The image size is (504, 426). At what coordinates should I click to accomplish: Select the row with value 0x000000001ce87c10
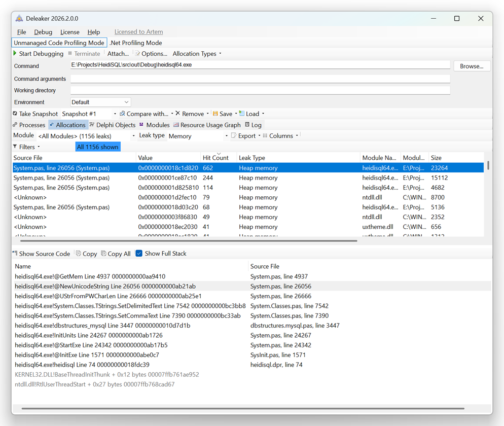(x=248, y=178)
